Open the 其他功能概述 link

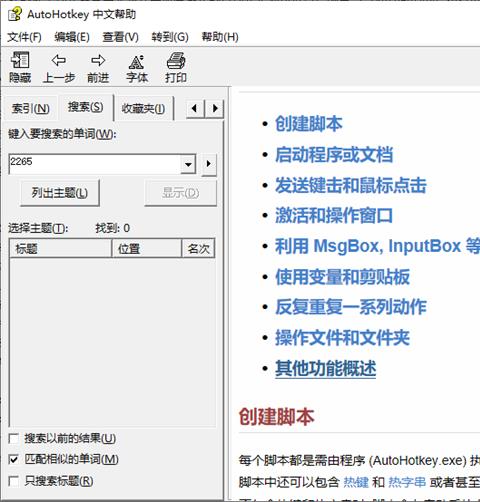(326, 369)
